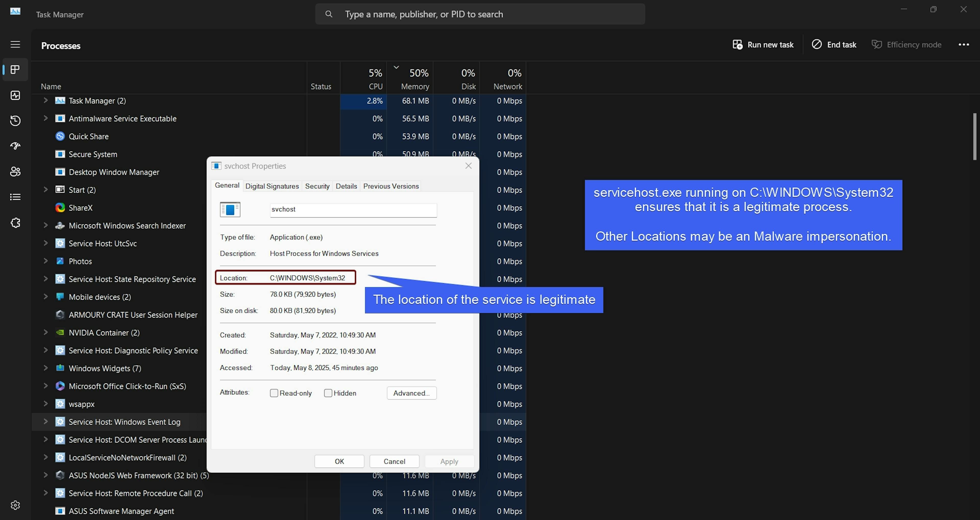The image size is (980, 520).
Task: Check the Read-only attribute checkbox
Action: (x=274, y=393)
